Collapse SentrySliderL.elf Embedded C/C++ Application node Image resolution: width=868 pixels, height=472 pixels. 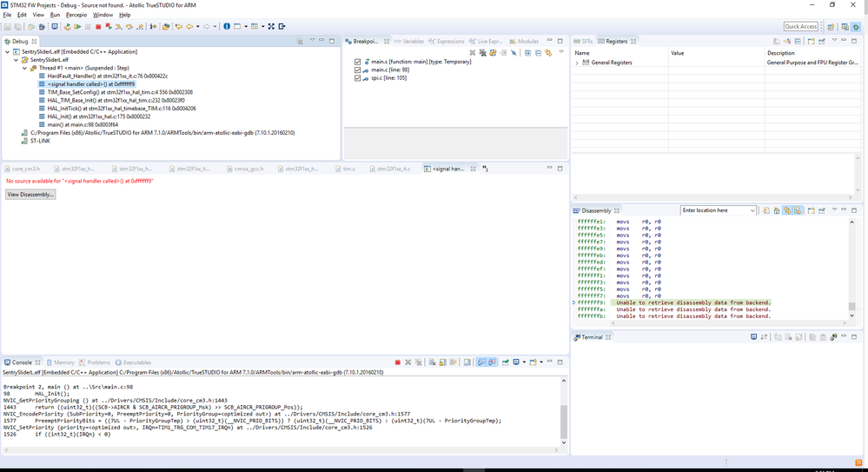[x=8, y=51]
